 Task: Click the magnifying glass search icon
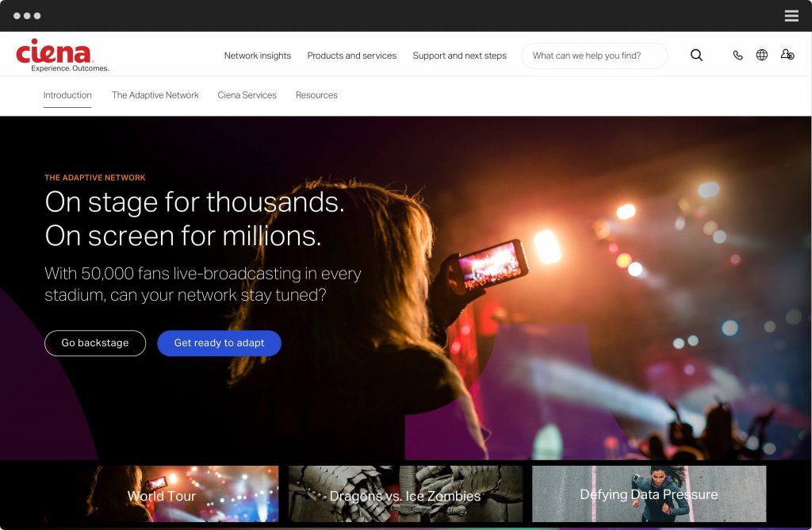696,56
